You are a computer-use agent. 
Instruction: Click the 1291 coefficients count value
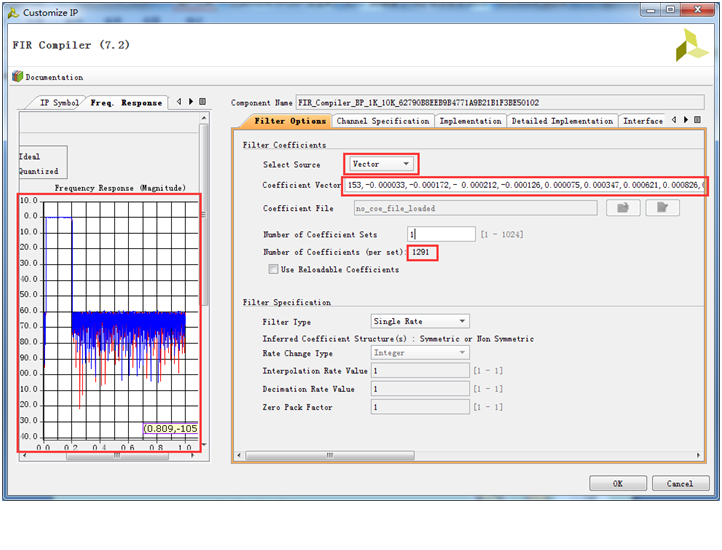(x=422, y=252)
